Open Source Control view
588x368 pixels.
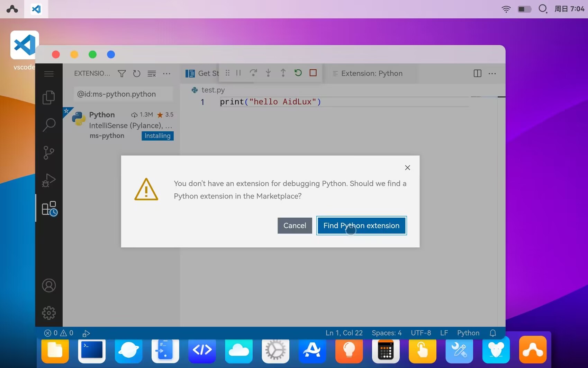tap(49, 153)
